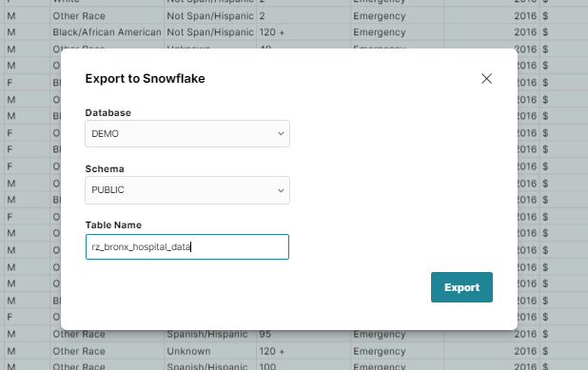588x370 pixels.
Task: Close the Export to Snowflake dialog
Action: pos(486,78)
